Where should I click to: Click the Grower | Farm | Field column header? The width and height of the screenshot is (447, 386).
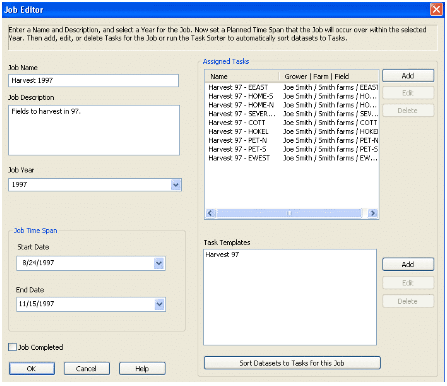(329, 76)
